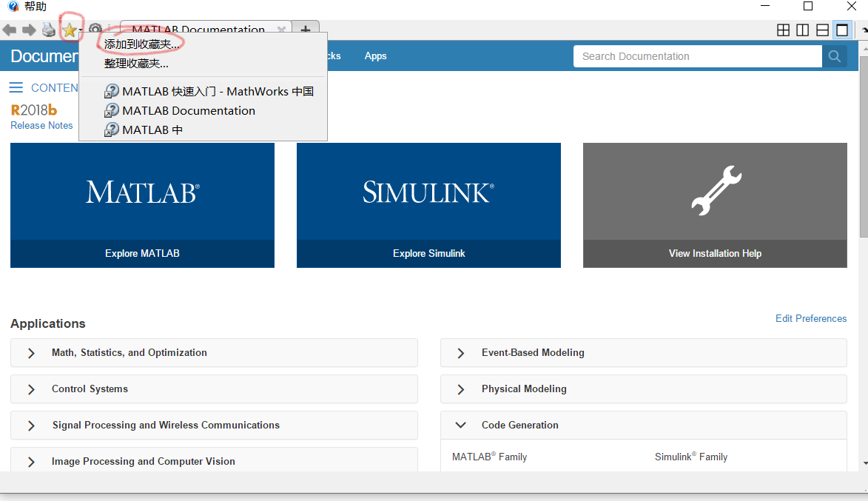
Task: Expand the Event-Based Modeling section
Action: click(x=643, y=353)
